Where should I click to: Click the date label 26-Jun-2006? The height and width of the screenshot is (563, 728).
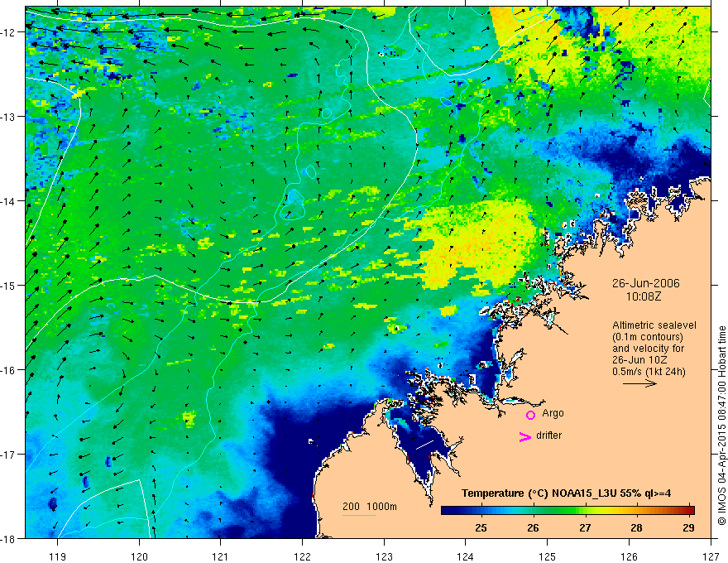pyautogui.click(x=645, y=283)
